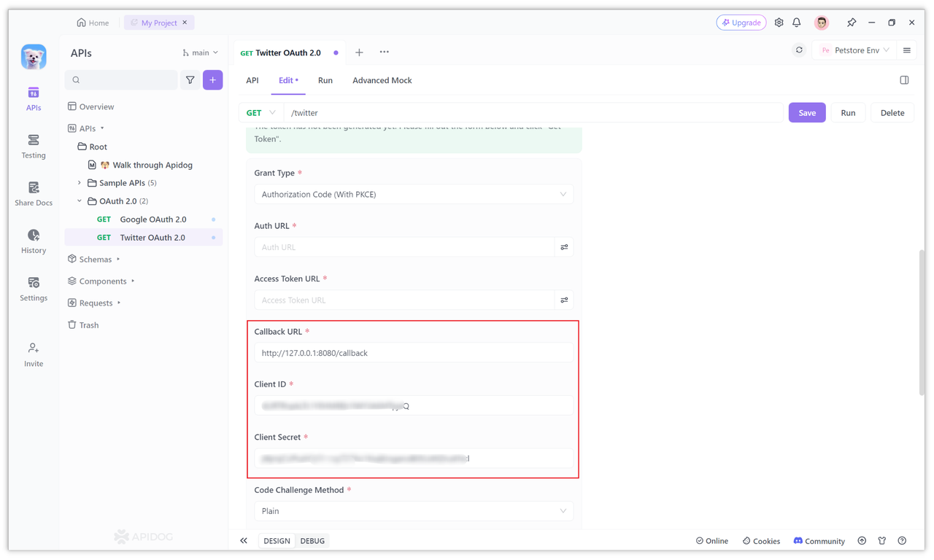
Task: Add a new tab with plus
Action: pyautogui.click(x=359, y=52)
